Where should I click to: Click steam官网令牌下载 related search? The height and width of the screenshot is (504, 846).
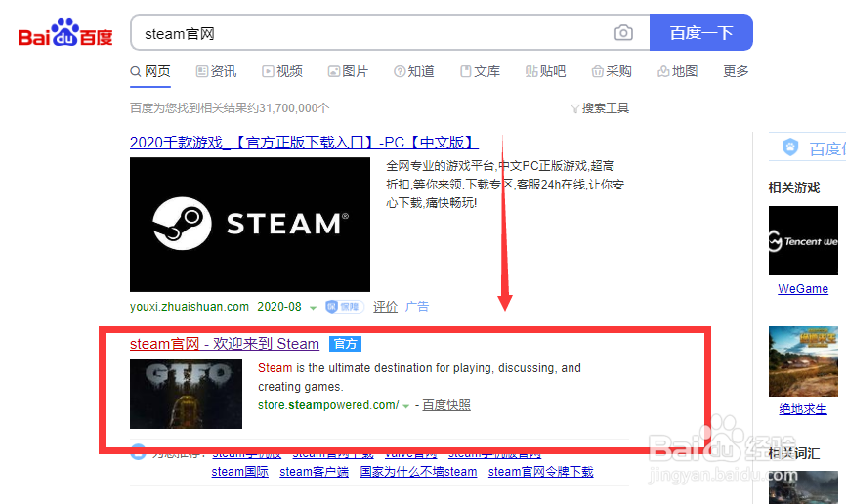tap(540, 472)
